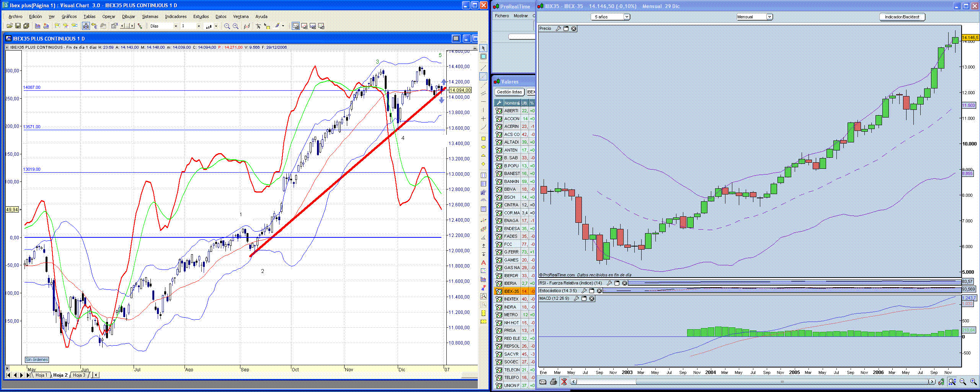This screenshot has height=392, width=980.
Task: Click the printer icon in ProRealTime chart
Action: pos(553,382)
